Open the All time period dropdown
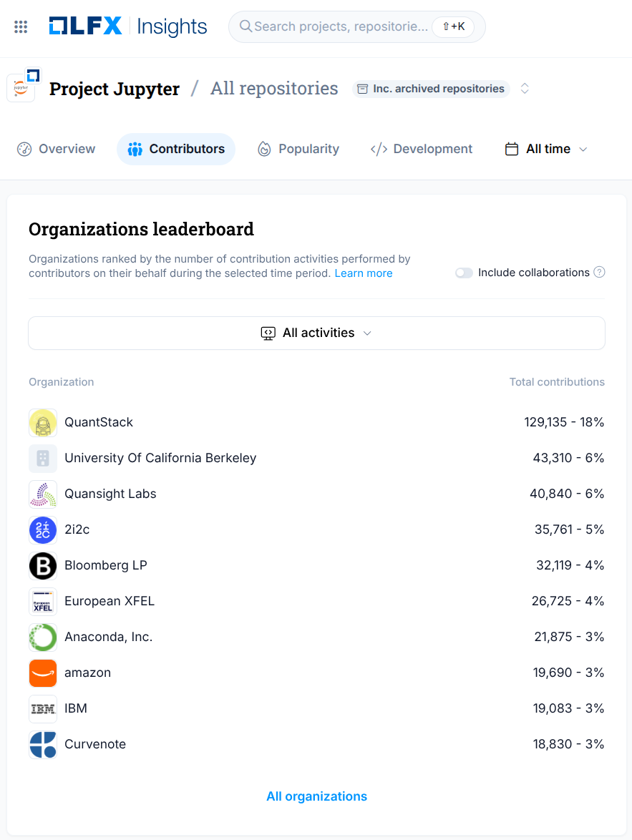 pyautogui.click(x=546, y=149)
